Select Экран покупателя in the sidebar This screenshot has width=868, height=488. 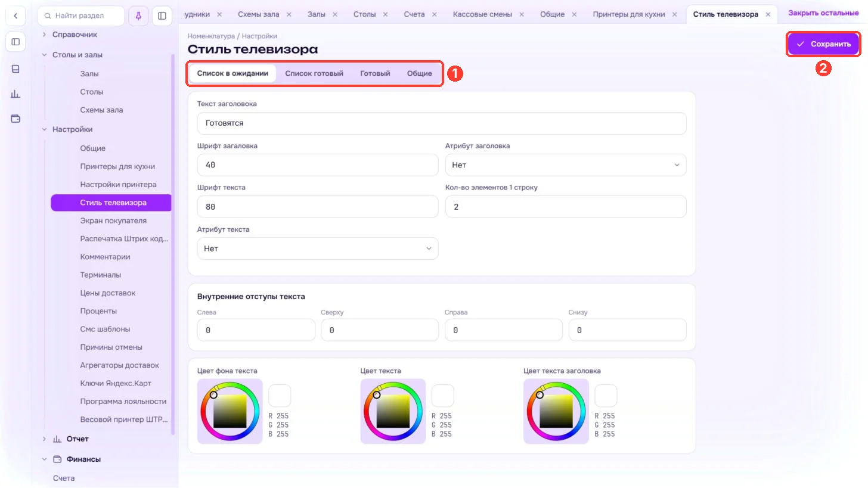[113, 221]
